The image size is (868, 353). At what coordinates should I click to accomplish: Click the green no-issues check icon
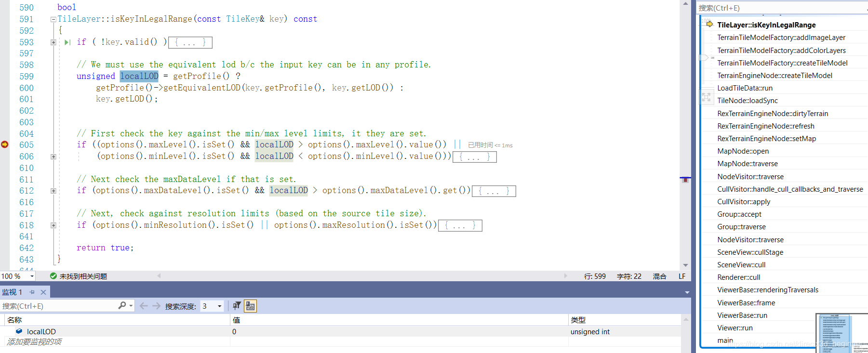click(53, 276)
